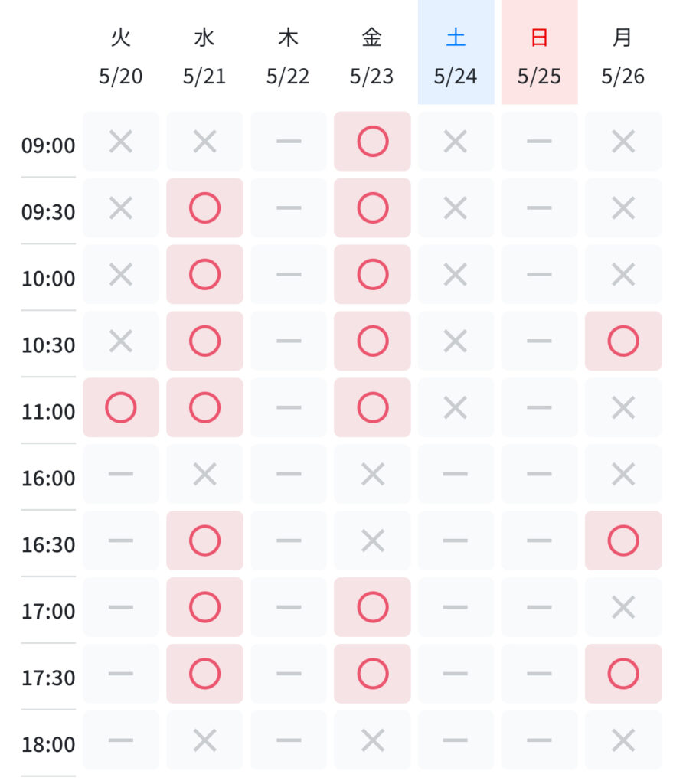Image resolution: width=683 pixels, height=784 pixels.
Task: Book the 10:00 slot on Friday 5/23
Action: [372, 274]
